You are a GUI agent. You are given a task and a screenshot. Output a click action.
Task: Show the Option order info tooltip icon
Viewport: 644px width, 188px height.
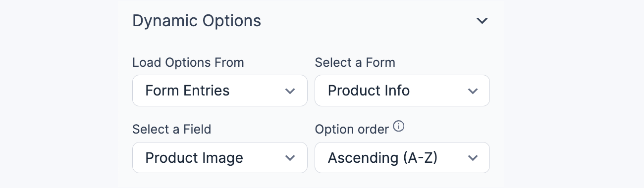click(399, 127)
